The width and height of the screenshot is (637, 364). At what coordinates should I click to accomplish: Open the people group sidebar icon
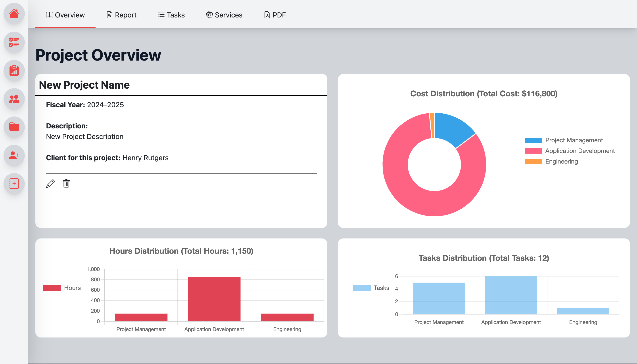(x=14, y=99)
